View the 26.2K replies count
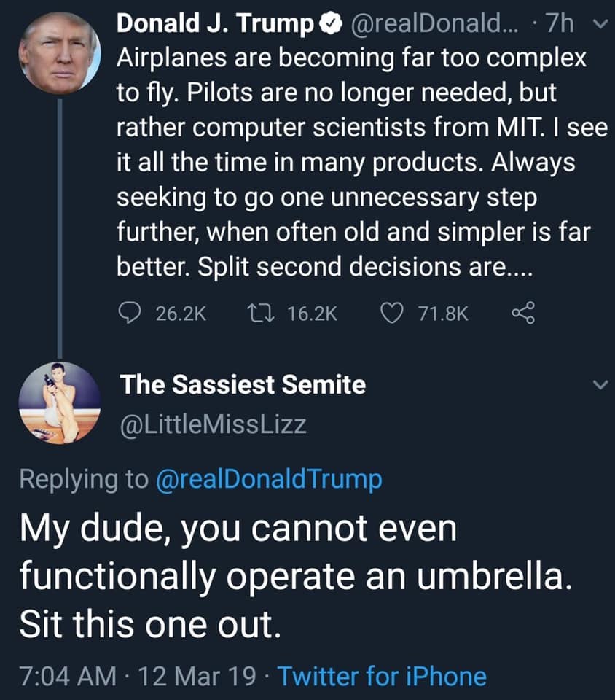 coord(181,314)
